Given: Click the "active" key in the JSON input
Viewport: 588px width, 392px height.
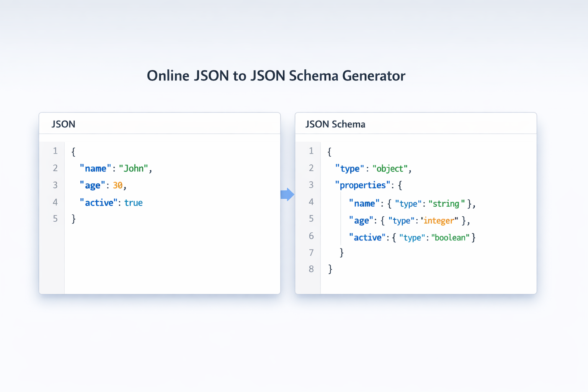Looking at the screenshot, I should click(x=99, y=203).
